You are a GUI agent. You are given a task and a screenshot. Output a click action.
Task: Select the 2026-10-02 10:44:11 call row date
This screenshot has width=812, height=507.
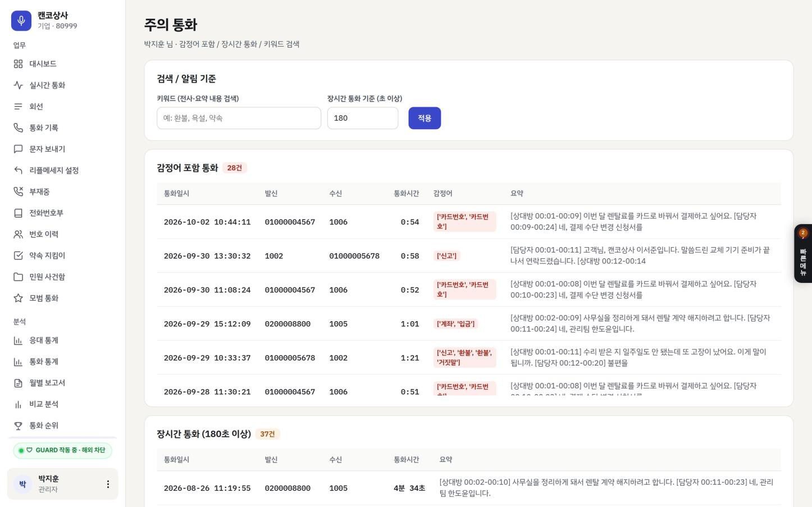(207, 222)
